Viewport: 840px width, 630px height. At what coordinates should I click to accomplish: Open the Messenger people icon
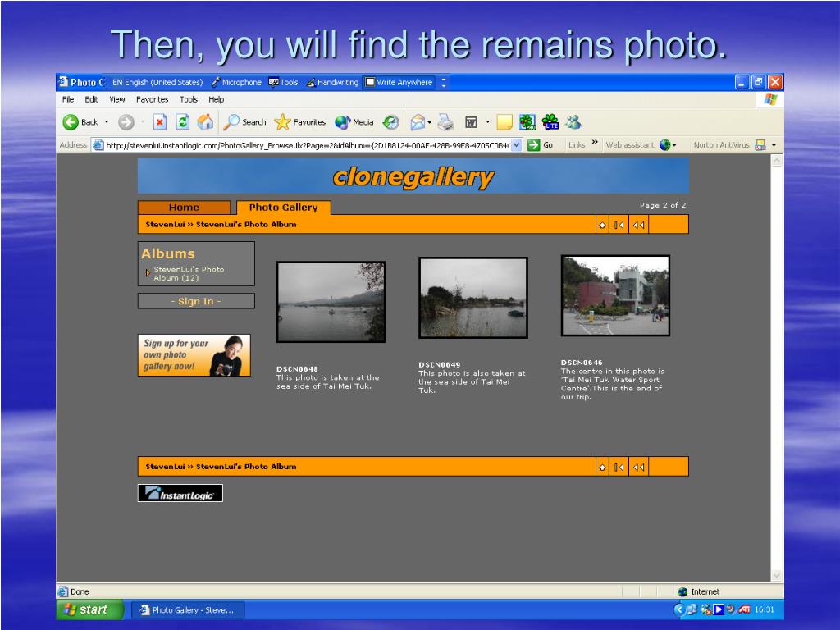[573, 122]
